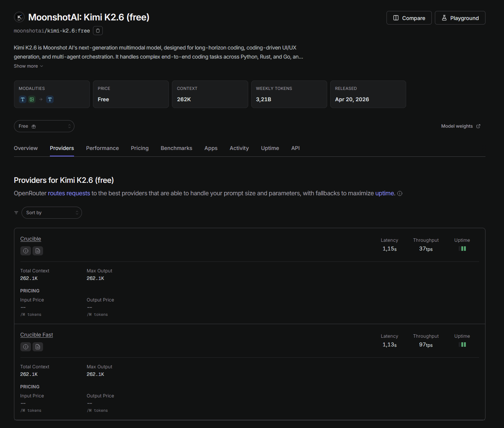View the Activity tab
Screen dimensions: 504x428
point(239,148)
